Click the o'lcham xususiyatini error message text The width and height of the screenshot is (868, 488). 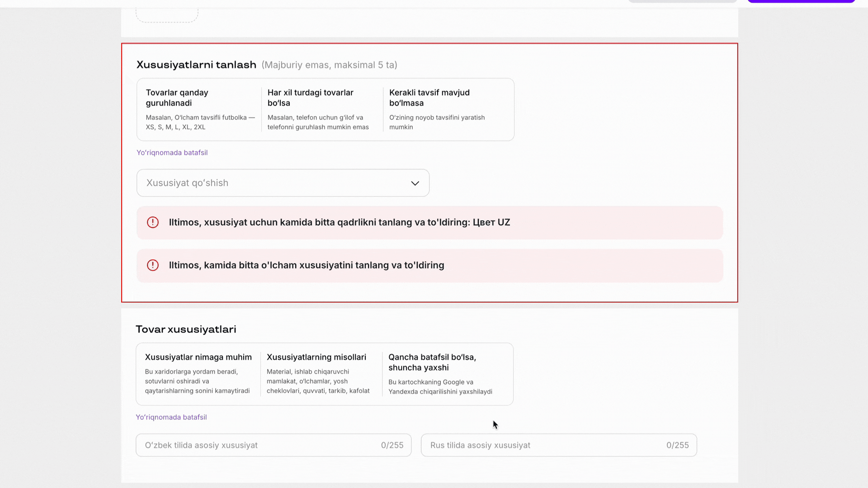[x=307, y=265]
